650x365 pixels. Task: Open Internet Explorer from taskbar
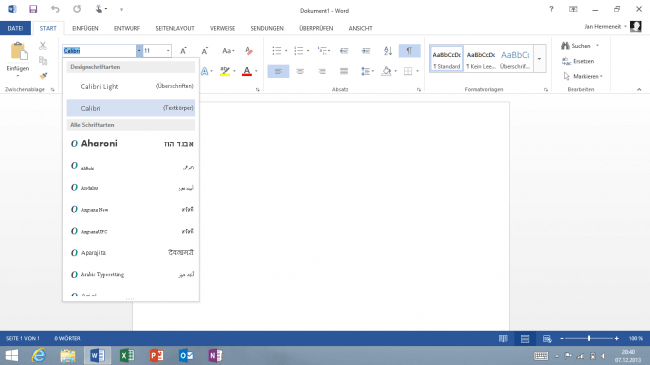click(39, 355)
